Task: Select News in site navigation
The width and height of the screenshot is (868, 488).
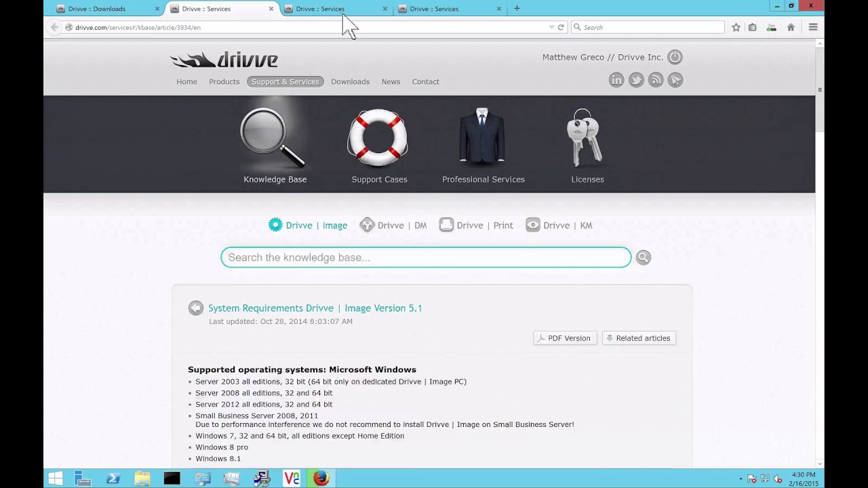Action: (391, 82)
